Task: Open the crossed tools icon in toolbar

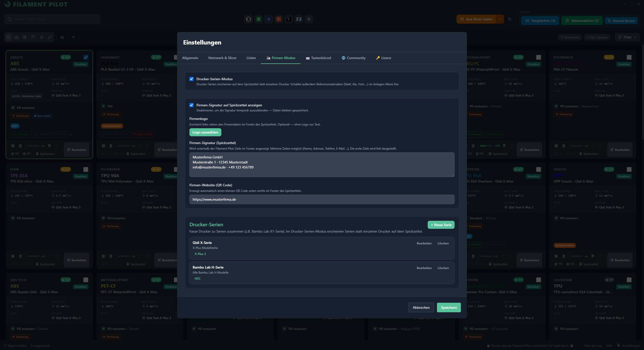Action: point(25,37)
